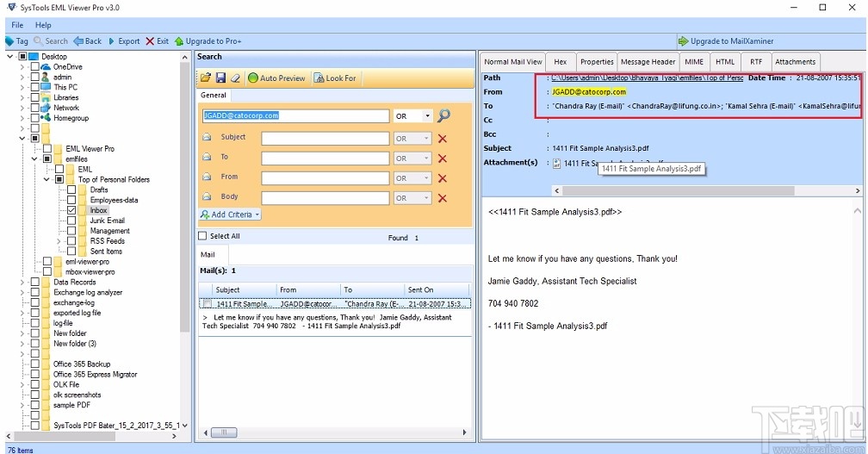868x454 pixels.
Task: Run search with magnifying glass icon
Action: 444,115
